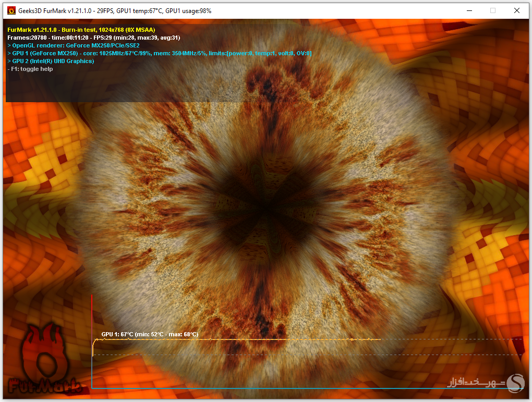The width and height of the screenshot is (532, 402).
Task: Click the 'F1: toggle help' hint
Action: [x=30, y=69]
